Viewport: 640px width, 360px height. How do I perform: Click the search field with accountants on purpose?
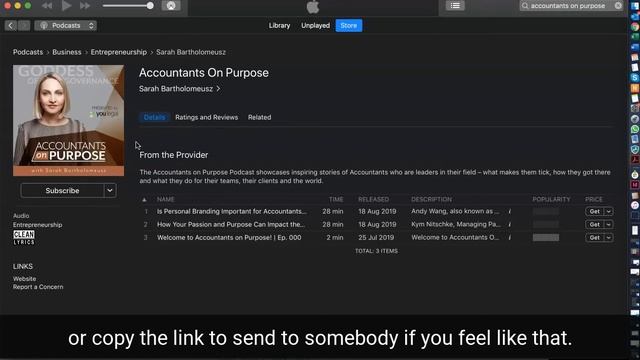click(571, 6)
